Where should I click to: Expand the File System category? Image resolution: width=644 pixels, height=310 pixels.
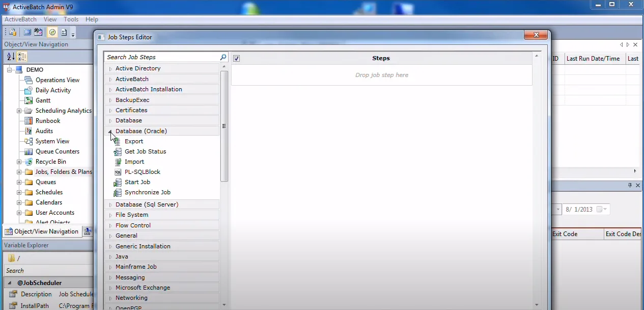pos(110,215)
